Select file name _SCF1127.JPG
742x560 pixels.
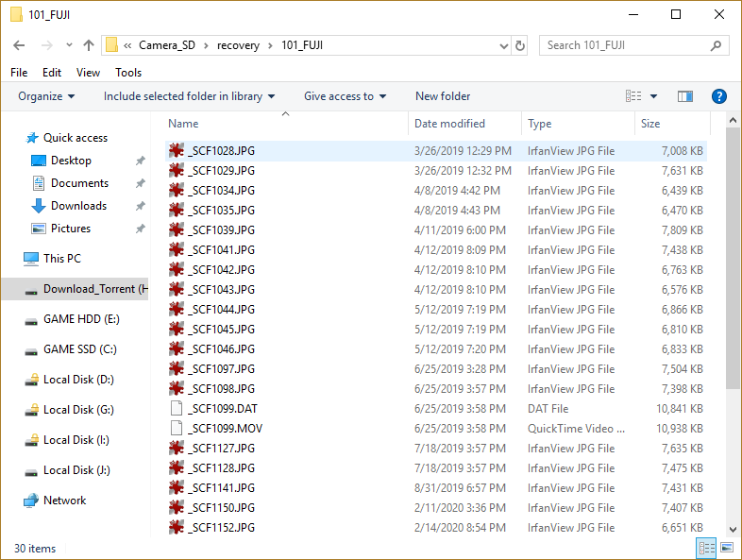[x=222, y=449]
